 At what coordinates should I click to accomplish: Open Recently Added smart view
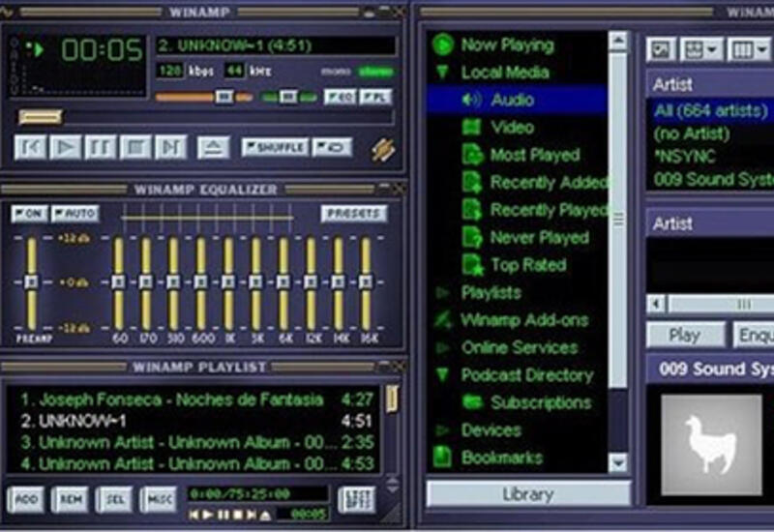549,182
